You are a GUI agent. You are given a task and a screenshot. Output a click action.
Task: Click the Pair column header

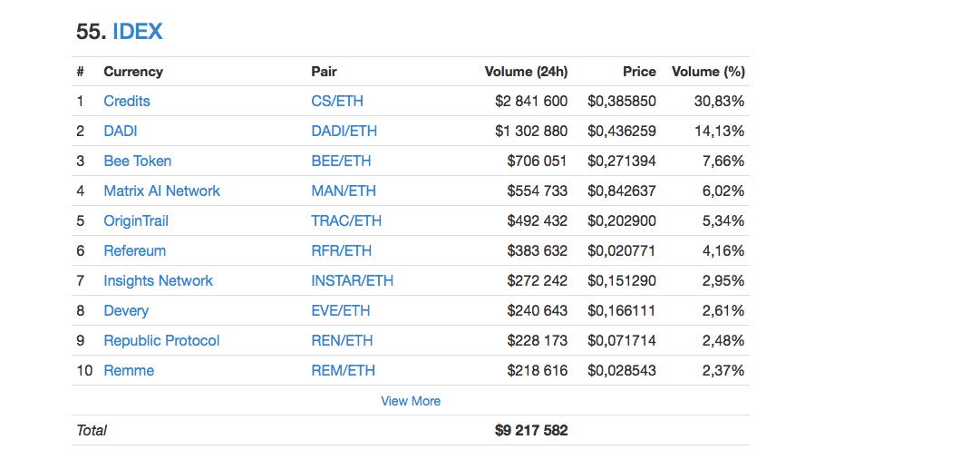(325, 72)
